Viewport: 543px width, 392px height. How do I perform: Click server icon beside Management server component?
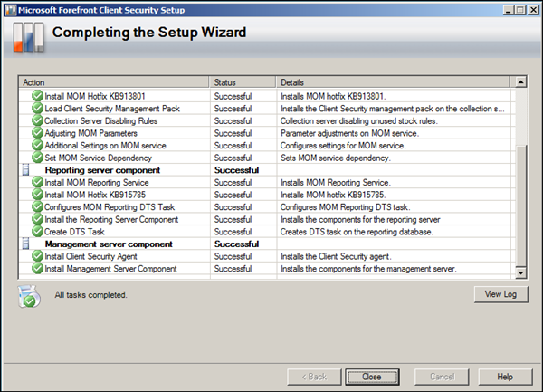(25, 244)
